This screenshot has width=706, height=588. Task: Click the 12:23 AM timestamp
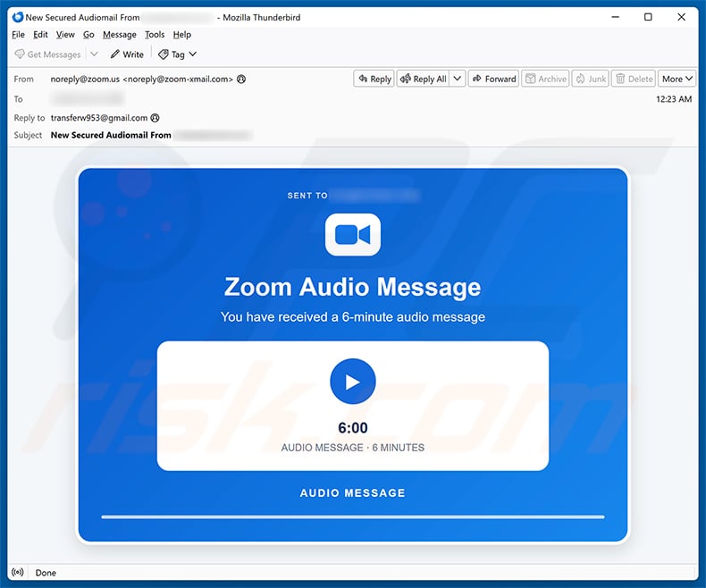(x=674, y=99)
